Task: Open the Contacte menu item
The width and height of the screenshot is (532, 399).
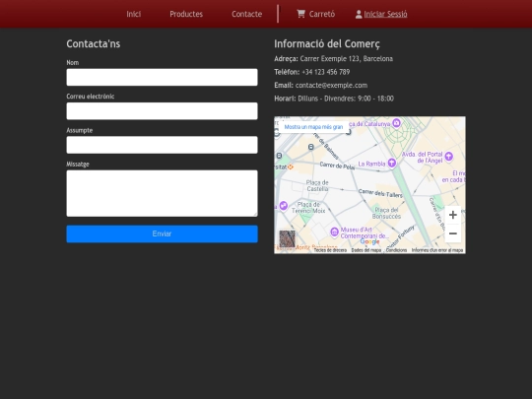Action: pyautogui.click(x=246, y=14)
